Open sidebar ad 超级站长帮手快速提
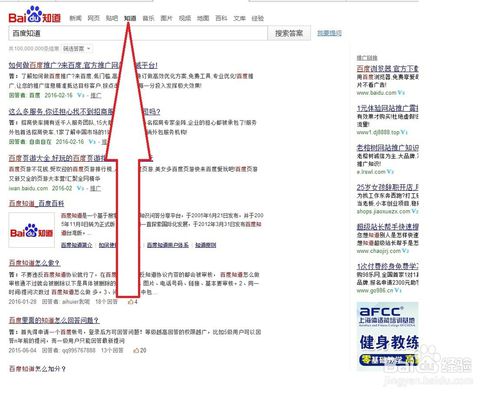 point(388,227)
